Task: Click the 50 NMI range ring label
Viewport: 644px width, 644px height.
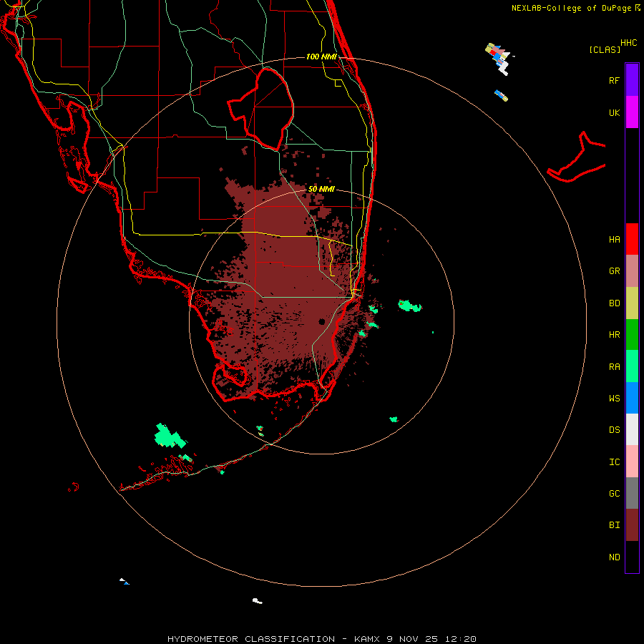Action: pyautogui.click(x=321, y=189)
